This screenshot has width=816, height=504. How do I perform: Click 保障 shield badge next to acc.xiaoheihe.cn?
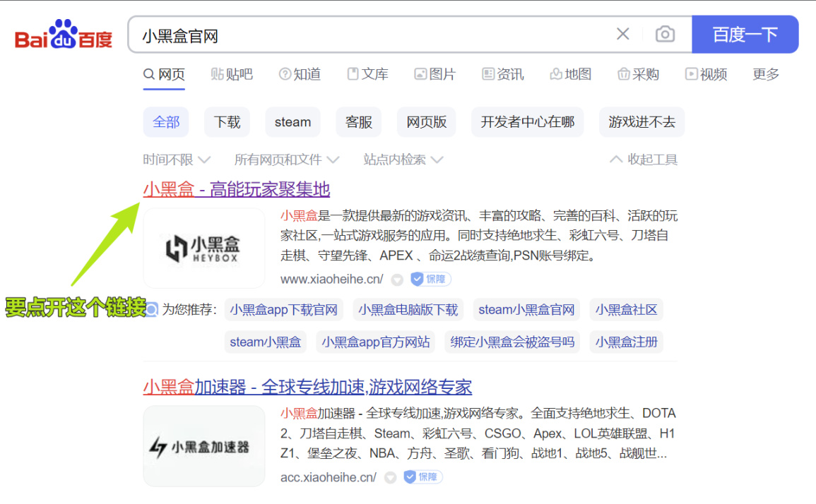pyautogui.click(x=423, y=477)
